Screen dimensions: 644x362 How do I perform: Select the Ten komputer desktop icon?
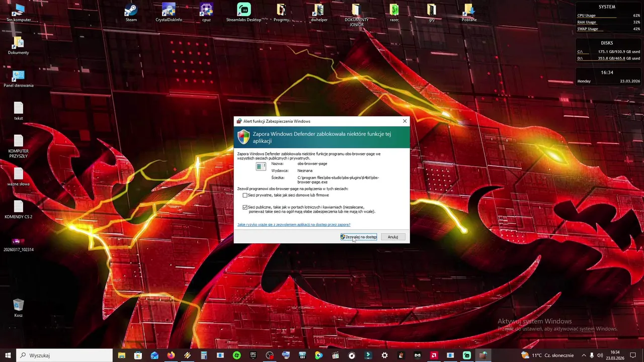click(19, 13)
